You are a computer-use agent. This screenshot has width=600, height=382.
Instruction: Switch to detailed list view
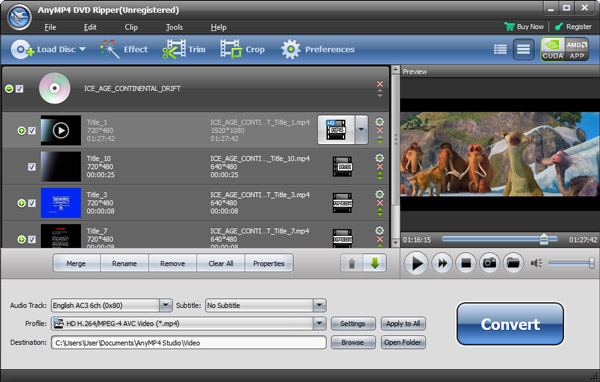click(x=523, y=49)
